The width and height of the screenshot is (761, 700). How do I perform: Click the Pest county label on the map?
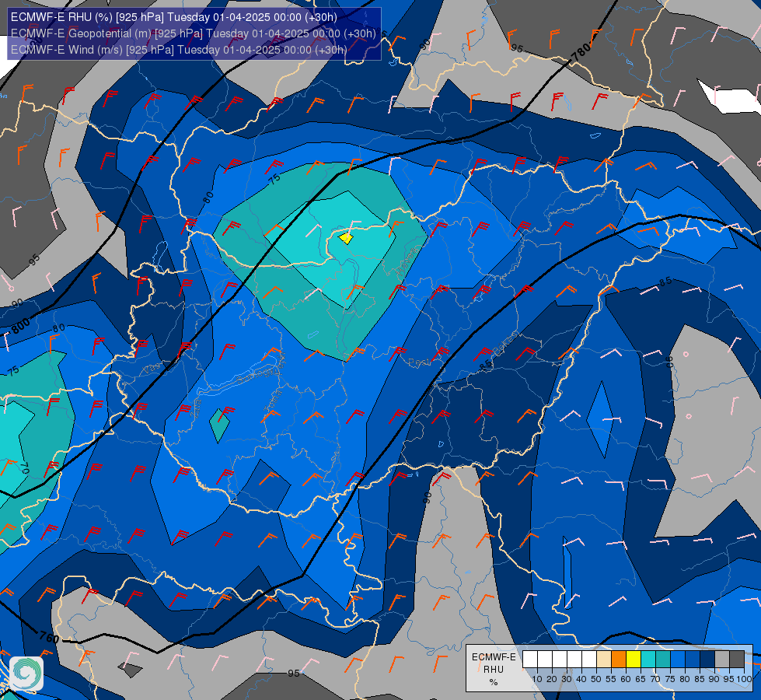[x=418, y=362]
